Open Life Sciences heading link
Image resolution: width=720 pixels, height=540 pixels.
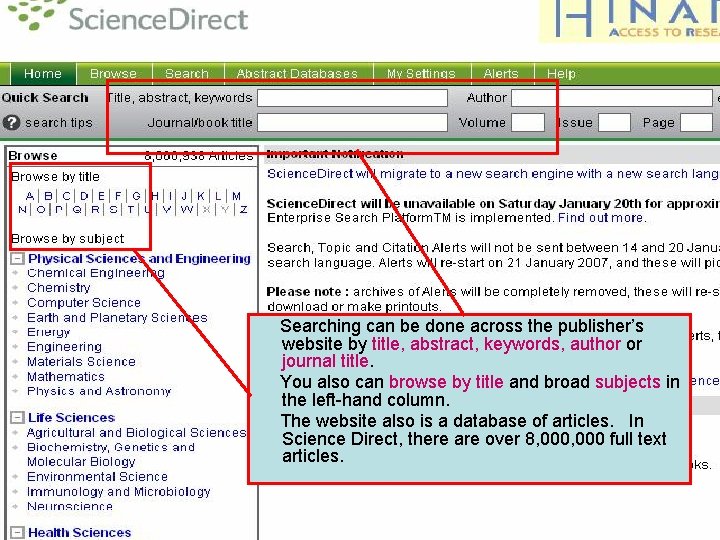71,418
